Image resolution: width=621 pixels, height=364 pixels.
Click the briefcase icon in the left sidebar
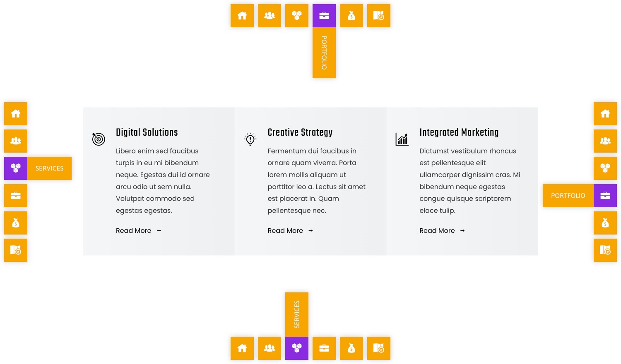[15, 195]
